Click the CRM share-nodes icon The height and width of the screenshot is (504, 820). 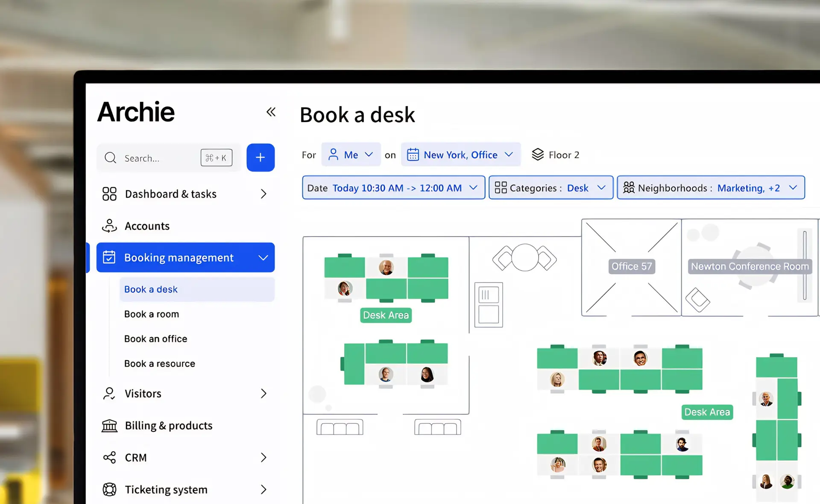pos(109,457)
